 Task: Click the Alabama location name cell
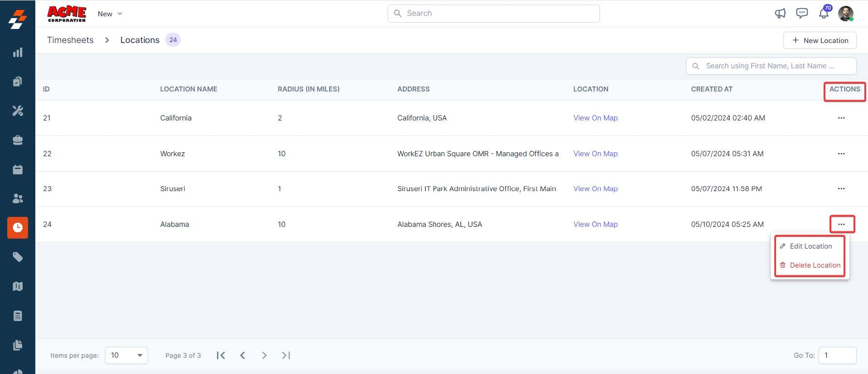174,224
